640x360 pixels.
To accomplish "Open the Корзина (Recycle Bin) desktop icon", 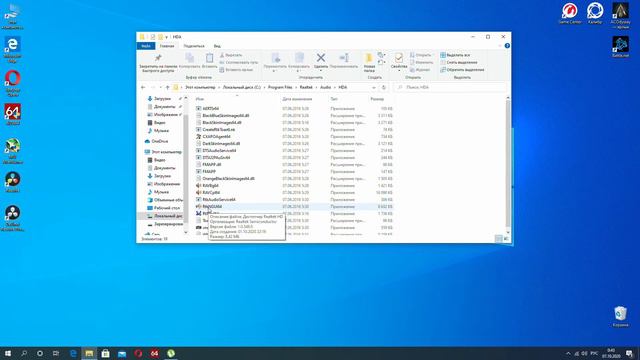I will 620,316.
